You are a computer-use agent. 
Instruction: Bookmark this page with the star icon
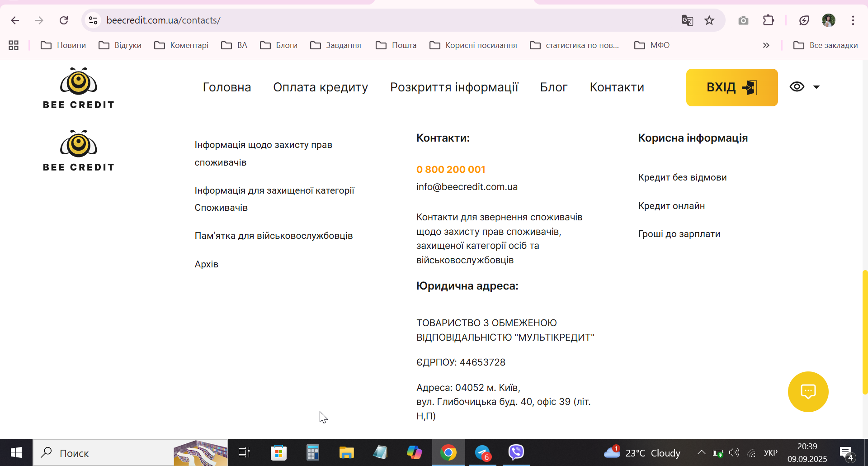[709, 20]
